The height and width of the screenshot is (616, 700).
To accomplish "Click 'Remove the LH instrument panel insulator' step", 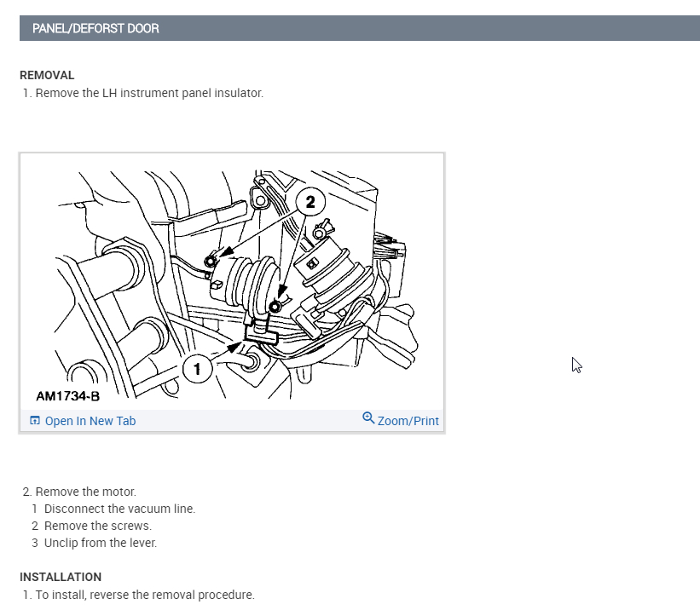I will (149, 93).
